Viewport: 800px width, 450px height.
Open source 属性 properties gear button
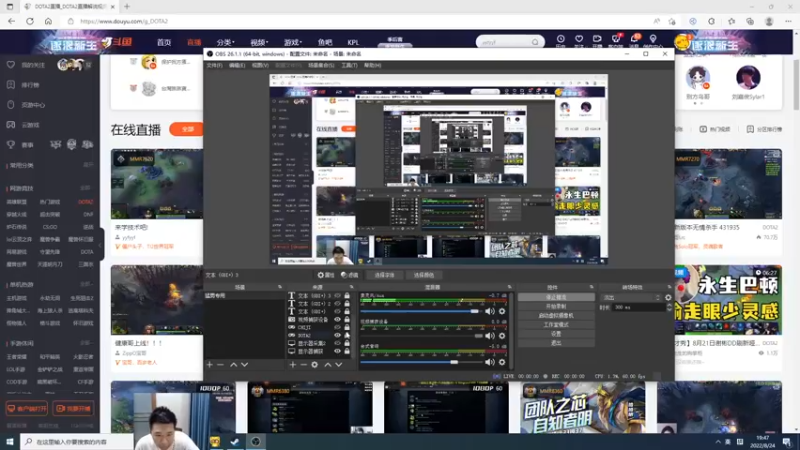(326, 275)
